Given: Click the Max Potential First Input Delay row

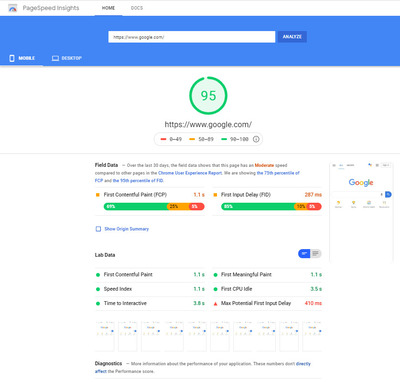Looking at the screenshot, I should (267, 303).
